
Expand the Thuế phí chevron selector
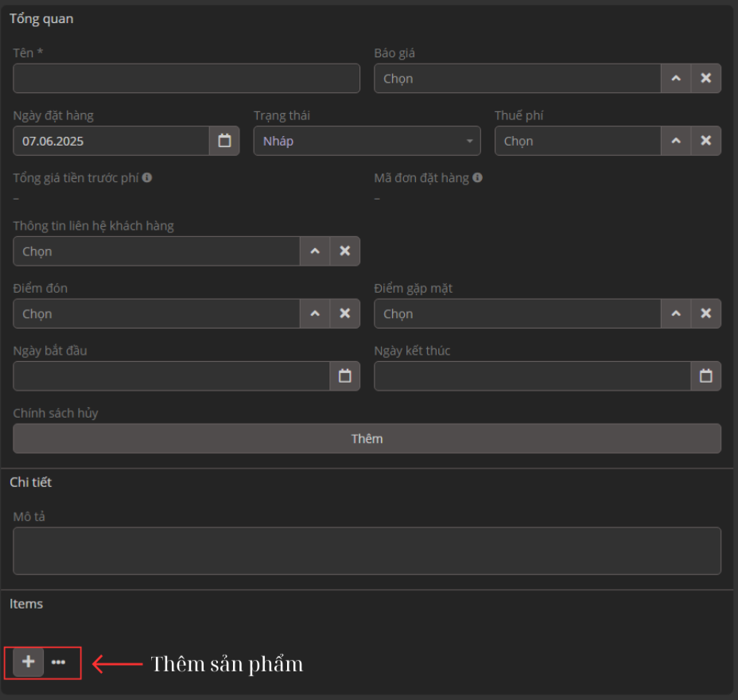675,141
